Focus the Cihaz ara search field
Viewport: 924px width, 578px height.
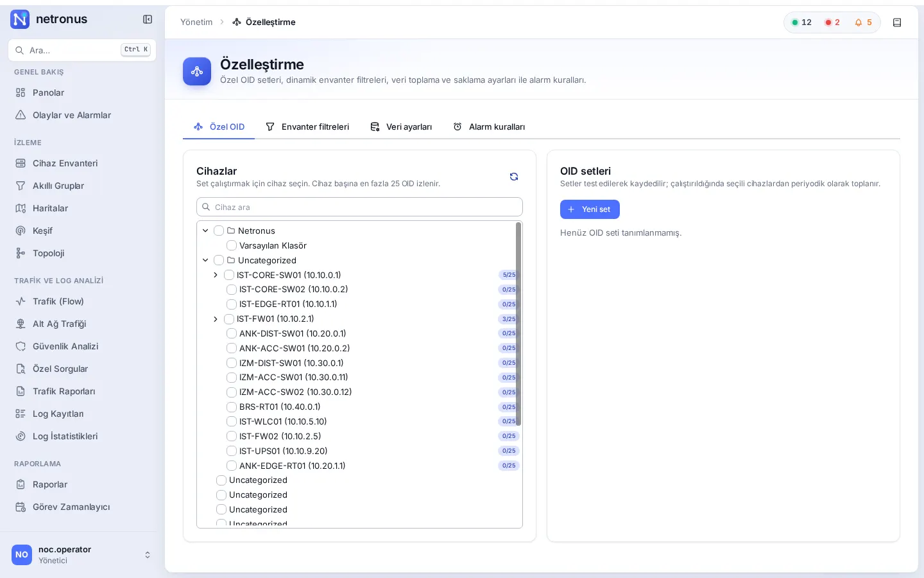pyautogui.click(x=359, y=207)
